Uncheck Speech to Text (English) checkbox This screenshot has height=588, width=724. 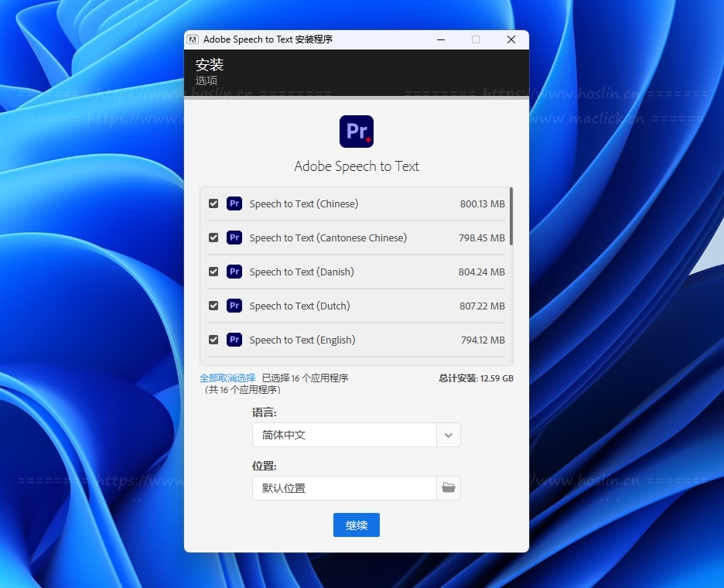click(213, 340)
